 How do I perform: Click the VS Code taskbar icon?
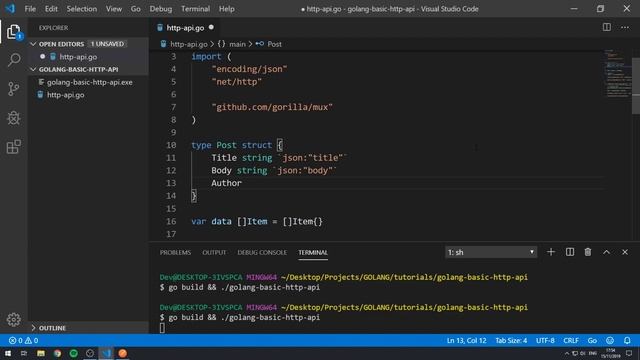[x=106, y=353]
